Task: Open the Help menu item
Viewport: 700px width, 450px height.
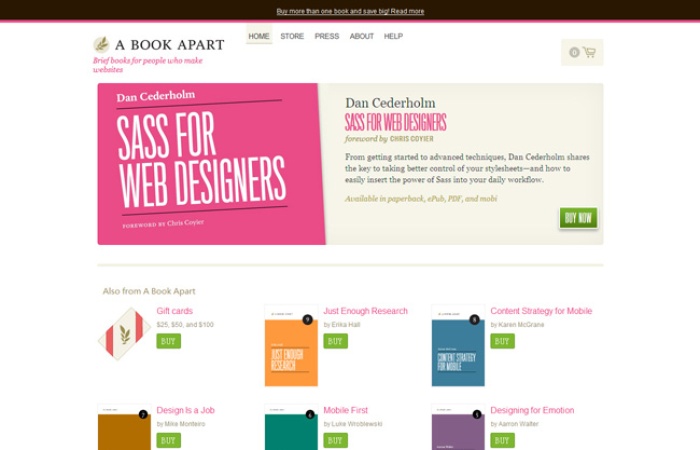Action: click(x=393, y=36)
